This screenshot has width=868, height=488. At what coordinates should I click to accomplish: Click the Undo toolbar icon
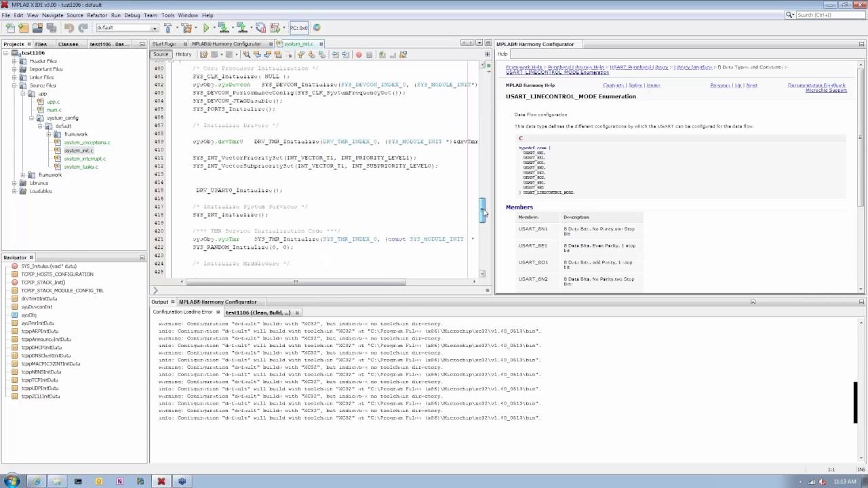pyautogui.click(x=68, y=28)
